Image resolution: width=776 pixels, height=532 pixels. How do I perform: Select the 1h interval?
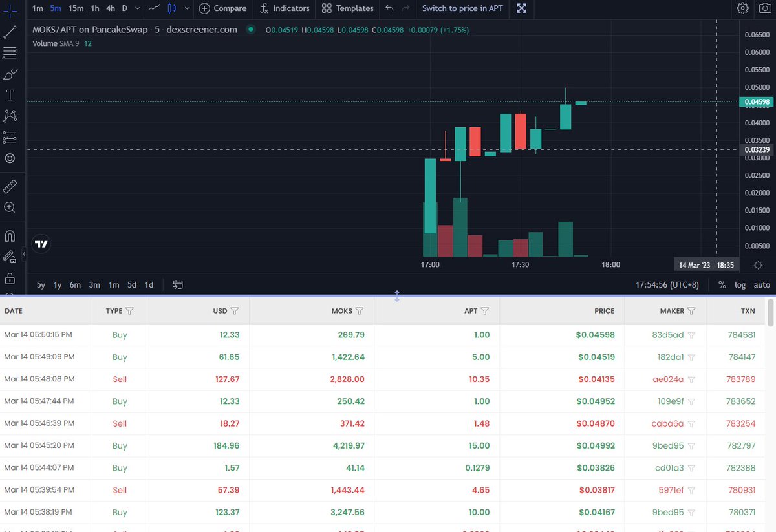pos(94,8)
